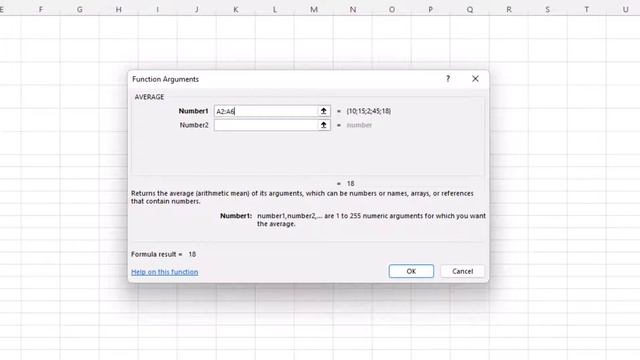Select column R header
The height and width of the screenshot is (360, 640).
click(x=509, y=9)
